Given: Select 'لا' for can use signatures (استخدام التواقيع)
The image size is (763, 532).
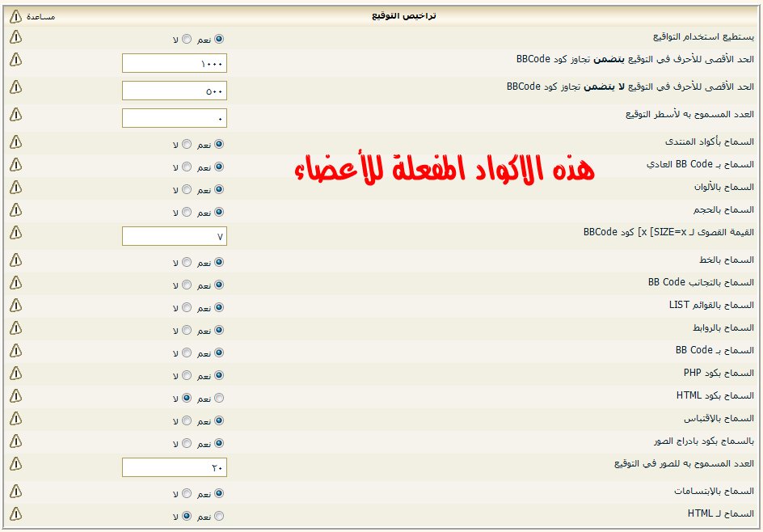Looking at the screenshot, I should click(187, 39).
